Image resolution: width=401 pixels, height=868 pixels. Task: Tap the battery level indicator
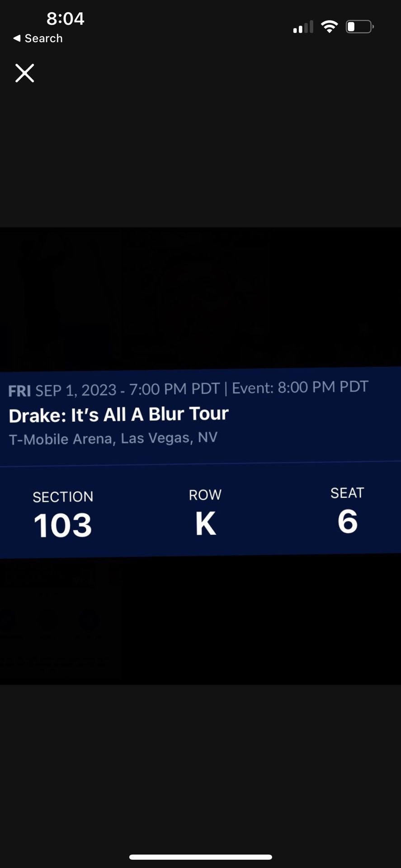click(359, 26)
